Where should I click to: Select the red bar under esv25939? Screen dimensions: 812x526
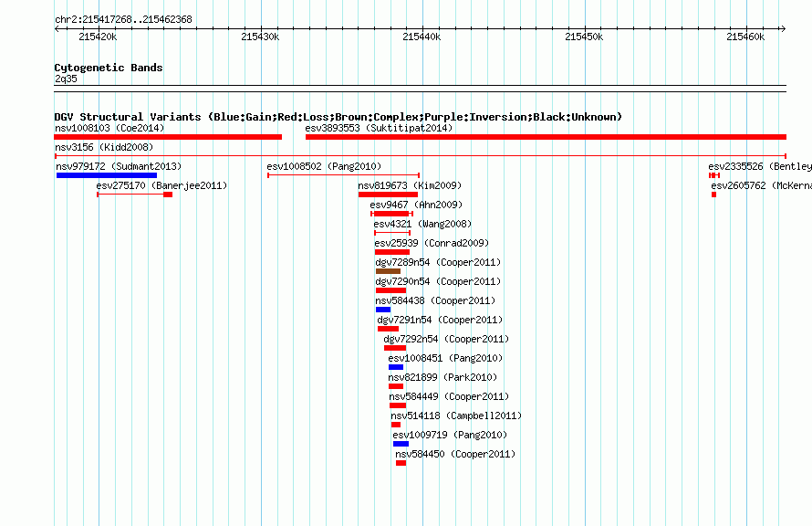click(392, 252)
